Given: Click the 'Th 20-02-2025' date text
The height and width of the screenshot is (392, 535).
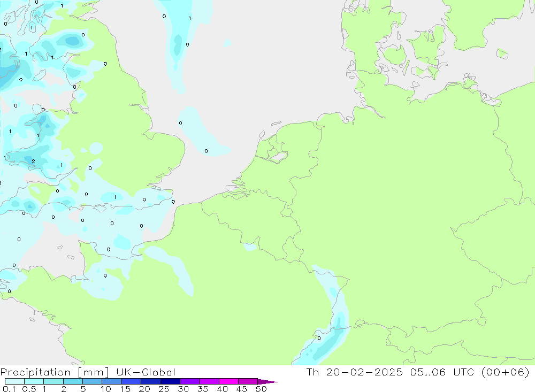Looking at the screenshot, I should coord(355,372).
